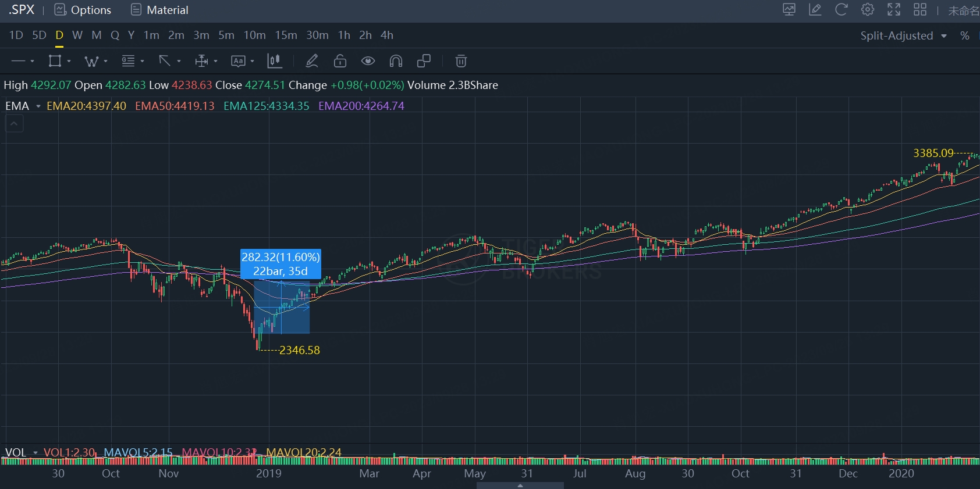
Task: Click the .SPX ticker symbol
Action: click(22, 10)
